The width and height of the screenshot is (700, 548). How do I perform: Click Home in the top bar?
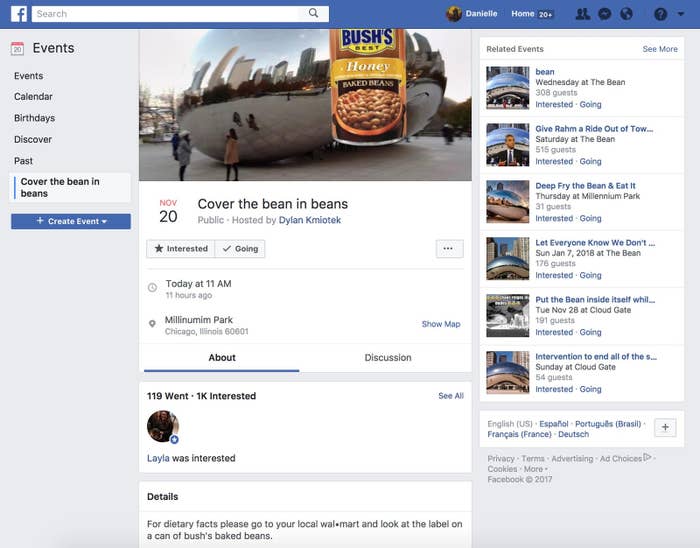pos(523,14)
